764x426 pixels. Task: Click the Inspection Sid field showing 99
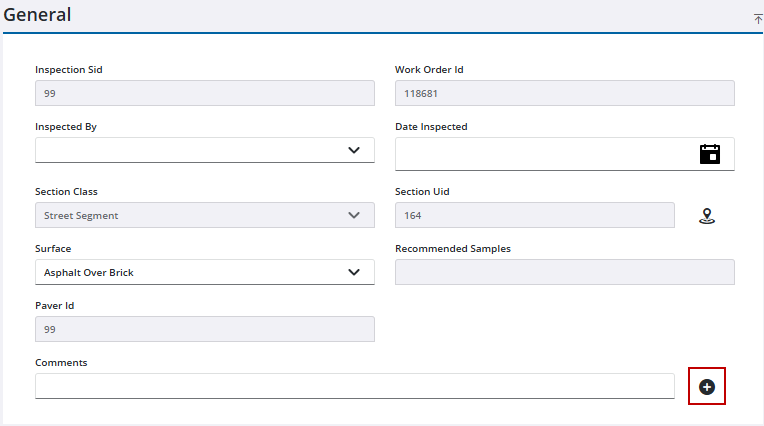[204, 93]
